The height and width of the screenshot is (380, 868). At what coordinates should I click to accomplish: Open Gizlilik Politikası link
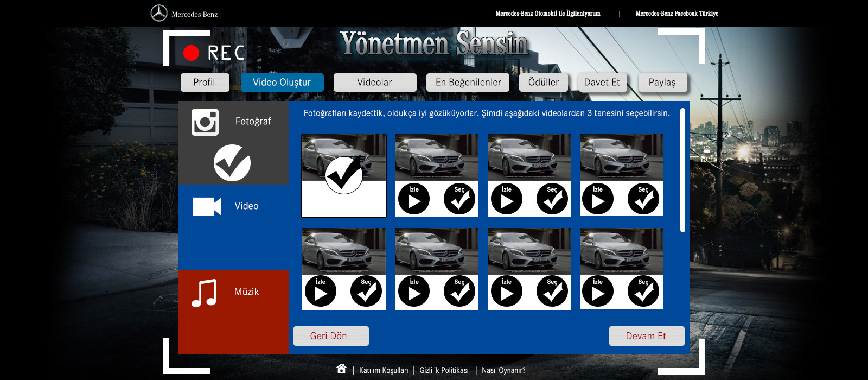(x=444, y=370)
